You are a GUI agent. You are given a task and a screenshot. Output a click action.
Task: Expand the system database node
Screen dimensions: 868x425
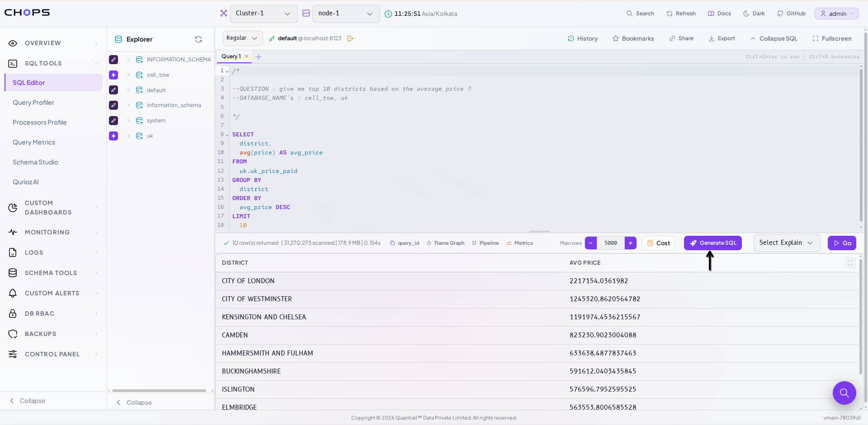point(128,121)
